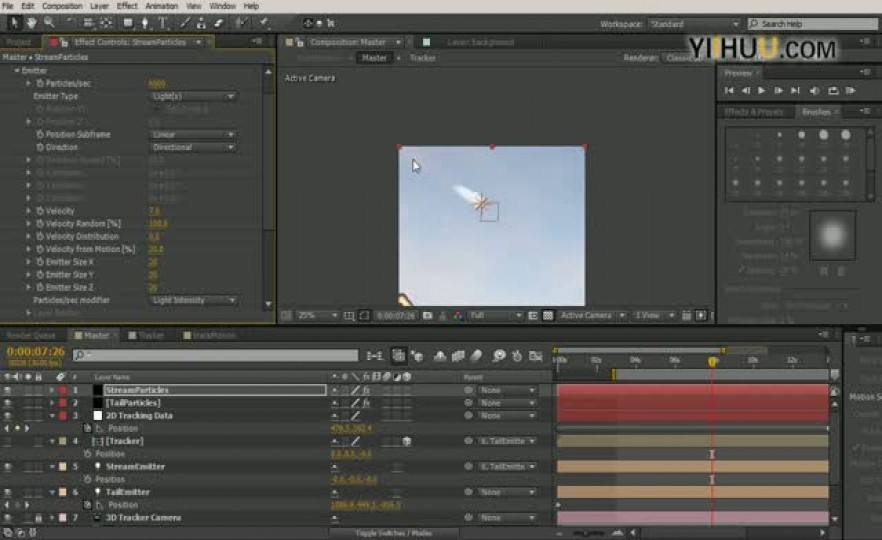Open the Composition Mini-Flowchart icon
This screenshot has width=882, height=540.
coord(374,356)
